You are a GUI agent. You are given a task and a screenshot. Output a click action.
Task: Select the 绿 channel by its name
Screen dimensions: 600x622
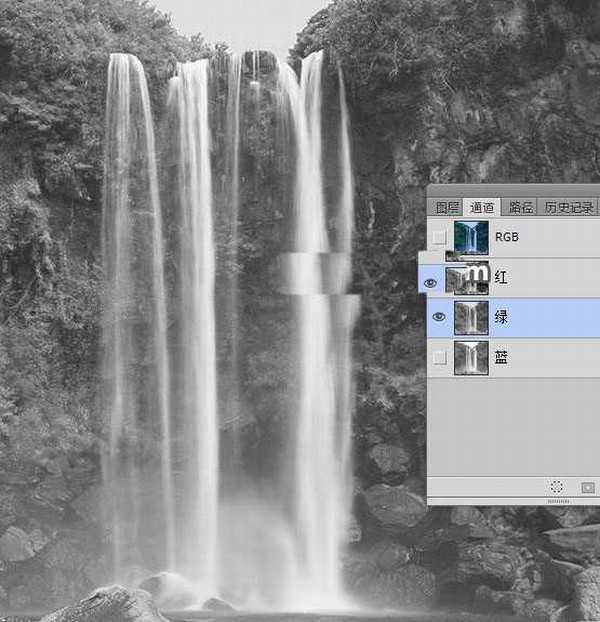click(501, 317)
